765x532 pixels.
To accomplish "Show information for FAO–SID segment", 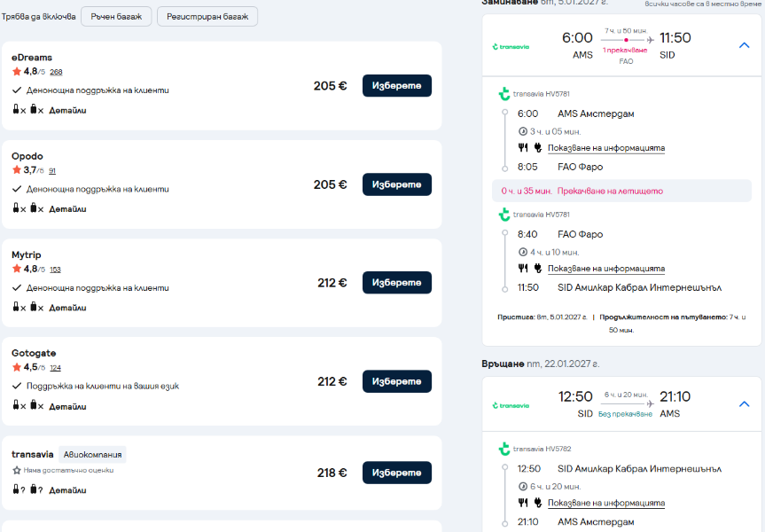I will pos(606,269).
